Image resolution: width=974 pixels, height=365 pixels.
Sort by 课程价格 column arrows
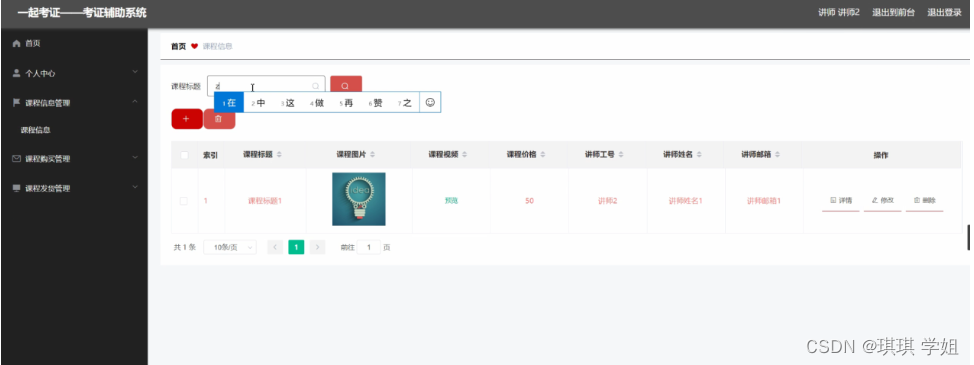click(x=543, y=155)
